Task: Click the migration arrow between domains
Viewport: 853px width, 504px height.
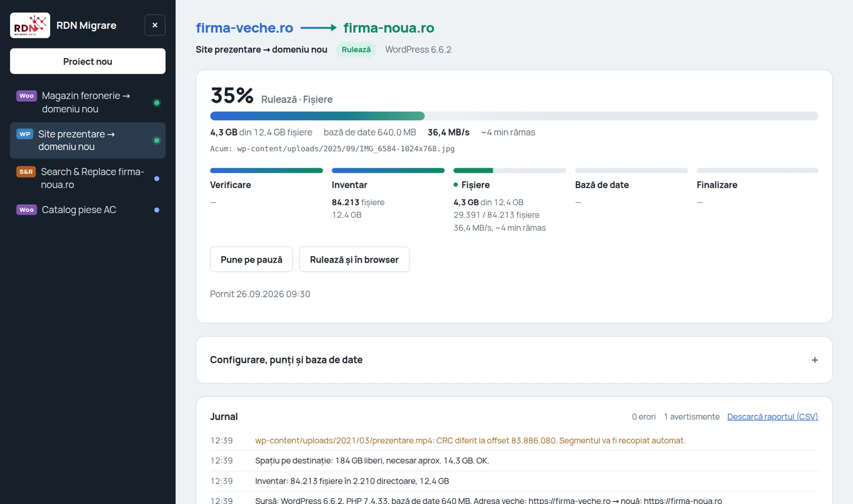Action: 318,28
